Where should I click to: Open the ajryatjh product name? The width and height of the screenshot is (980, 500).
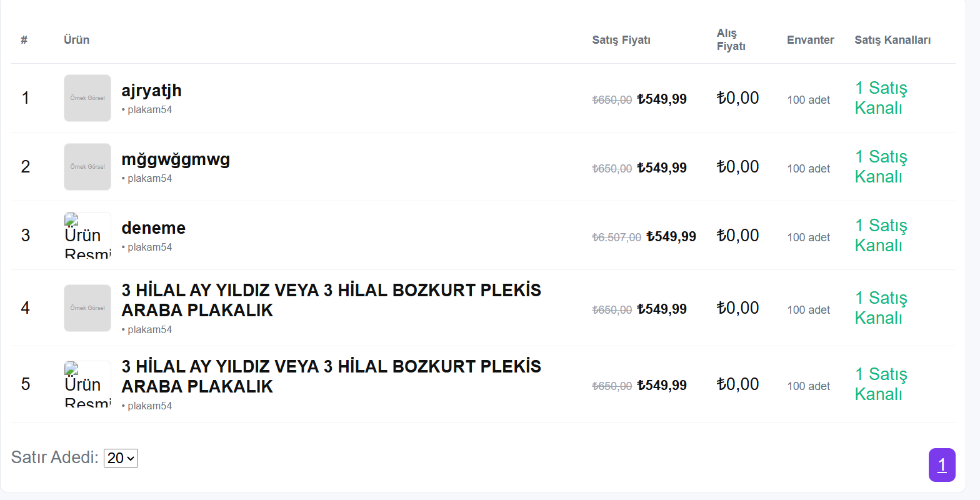tap(151, 91)
